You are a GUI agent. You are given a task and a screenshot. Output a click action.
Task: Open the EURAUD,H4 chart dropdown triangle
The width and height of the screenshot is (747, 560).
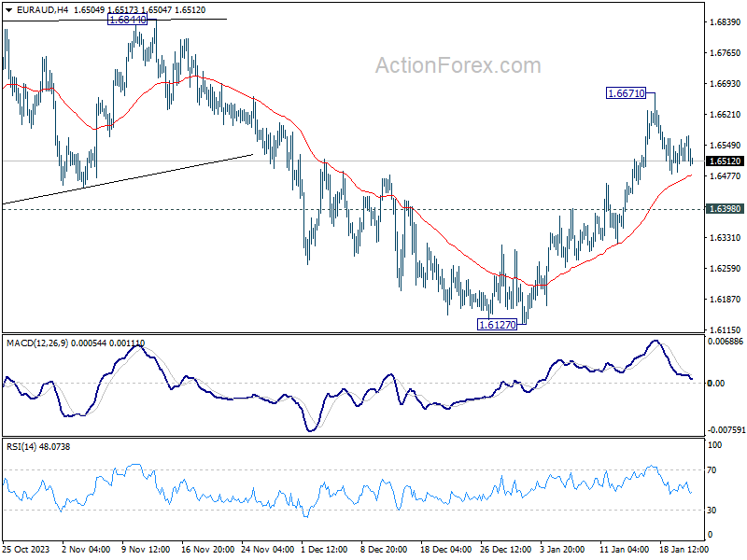tap(8, 10)
